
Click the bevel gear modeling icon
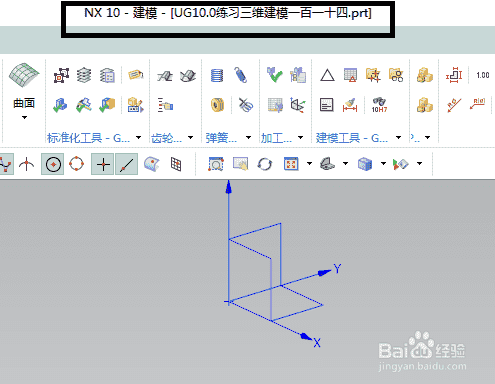(x=188, y=76)
